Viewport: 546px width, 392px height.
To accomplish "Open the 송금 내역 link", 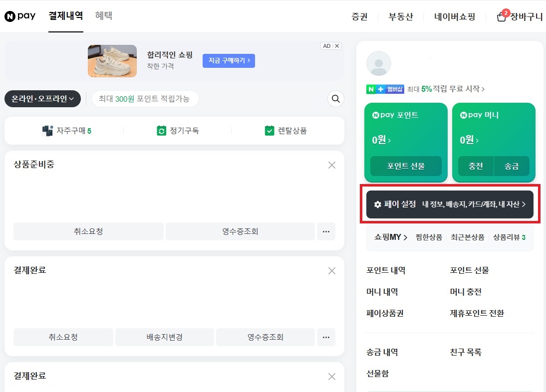I will click(x=382, y=352).
